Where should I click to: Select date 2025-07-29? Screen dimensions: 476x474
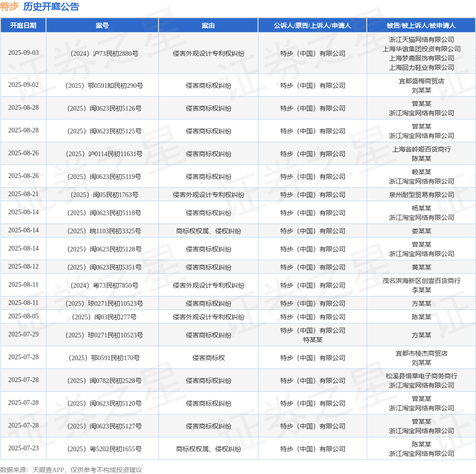23,335
